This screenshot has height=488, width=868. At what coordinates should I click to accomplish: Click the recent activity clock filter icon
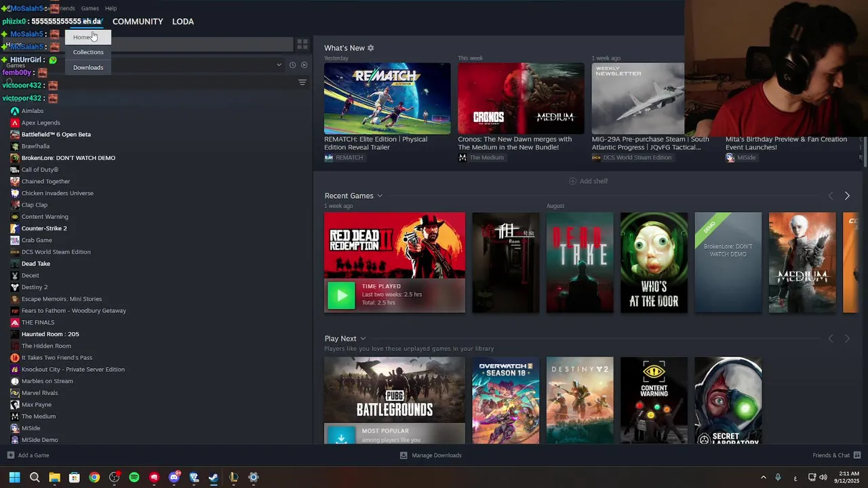coord(292,65)
